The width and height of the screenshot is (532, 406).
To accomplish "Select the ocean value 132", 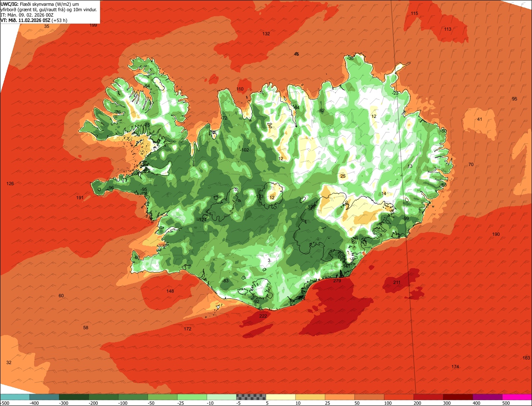I will coord(266,34).
